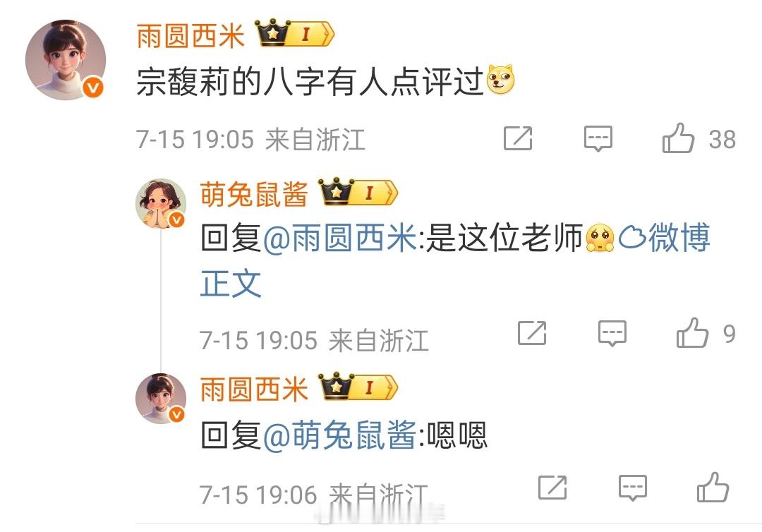
Task: Open 雨圆西米's profile from the top username
Action: point(190,36)
